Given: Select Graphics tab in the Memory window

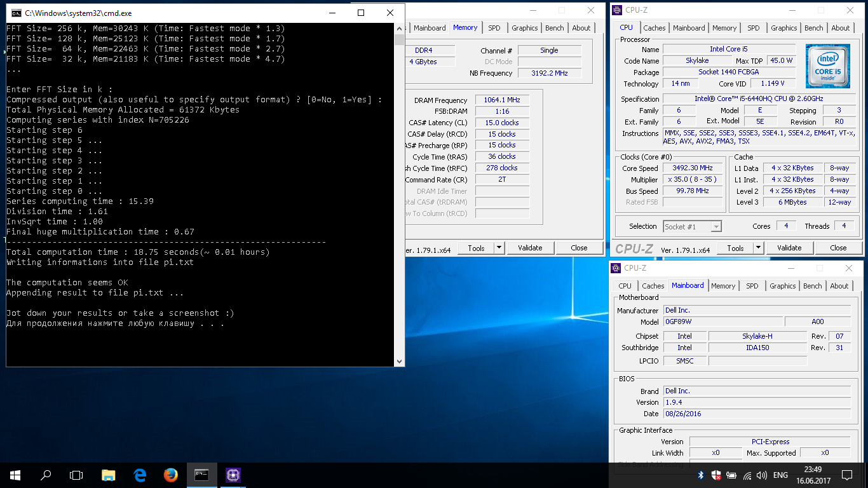Looking at the screenshot, I should tap(525, 28).
